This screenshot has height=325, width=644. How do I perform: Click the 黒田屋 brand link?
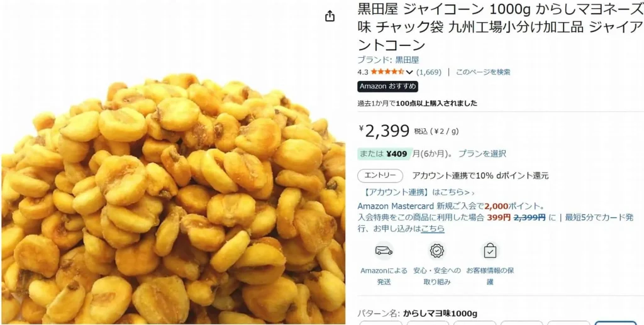point(407,60)
